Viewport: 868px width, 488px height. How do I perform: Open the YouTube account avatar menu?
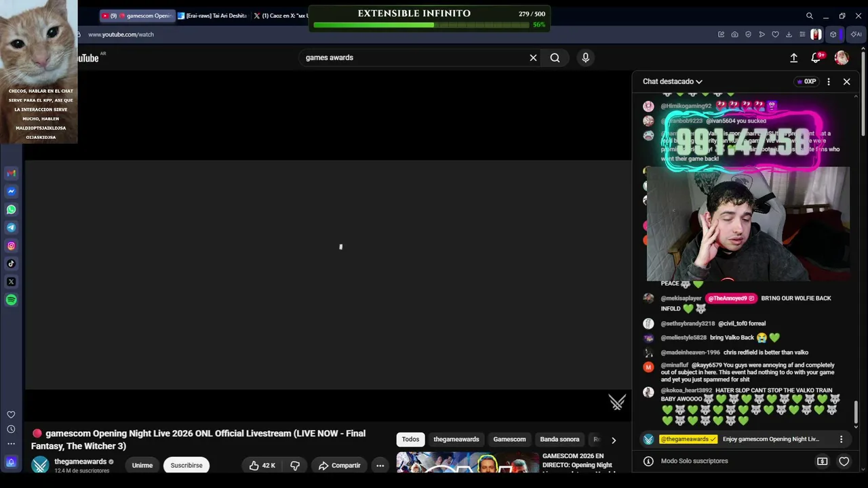click(842, 58)
